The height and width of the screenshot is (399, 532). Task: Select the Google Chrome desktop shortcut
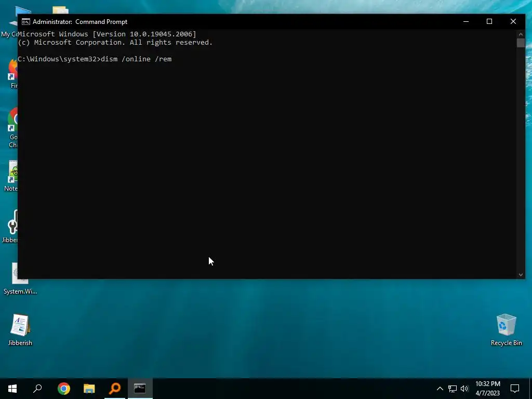13,128
